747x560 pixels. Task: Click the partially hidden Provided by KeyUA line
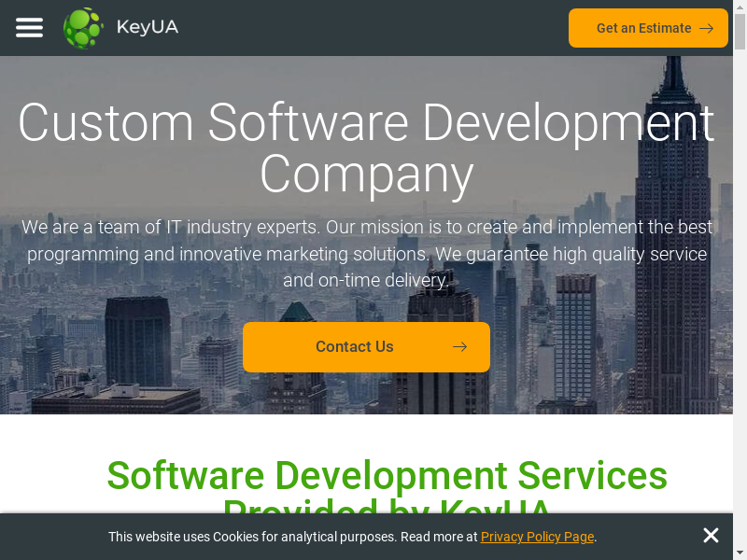(x=387, y=507)
